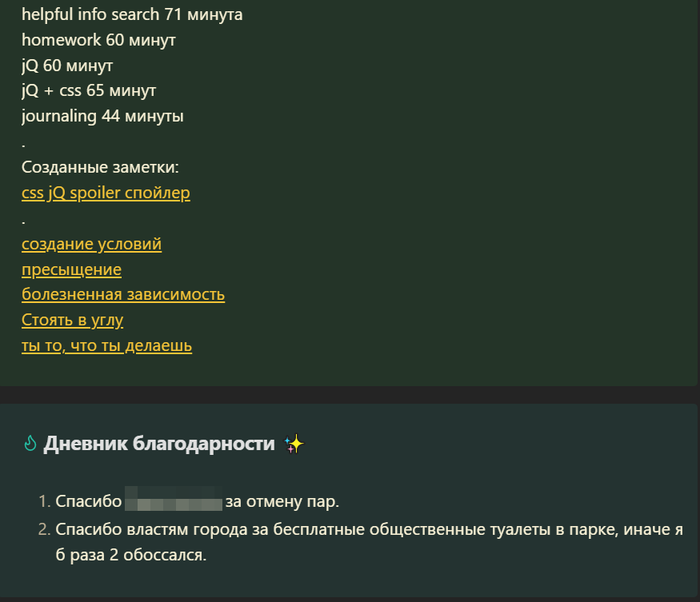700x602 pixels.
Task: Click the 'Стоять в углу' link
Action: 72,320
